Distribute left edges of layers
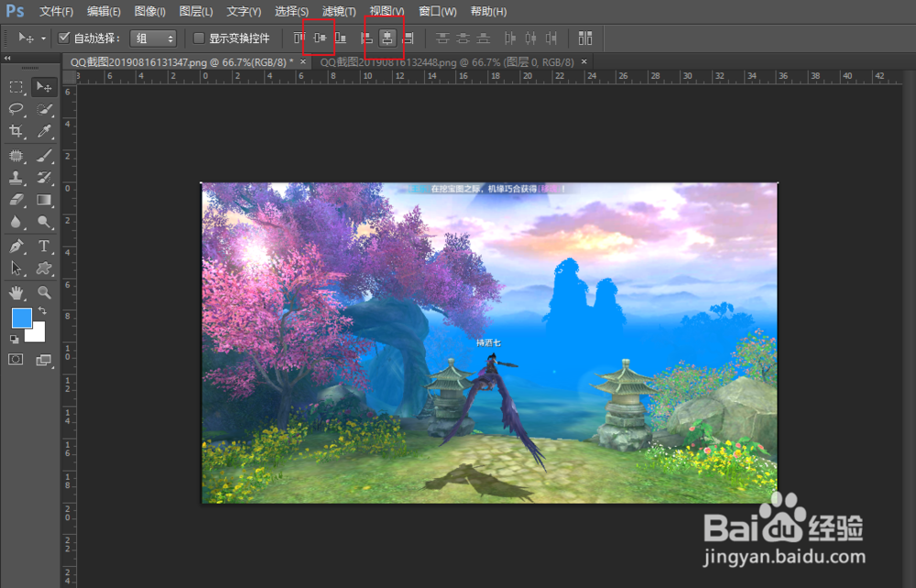This screenshot has height=588, width=916. coord(510,38)
